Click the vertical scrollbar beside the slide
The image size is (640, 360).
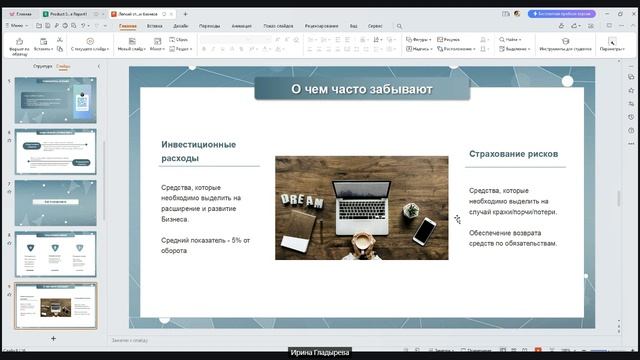tap(619, 198)
